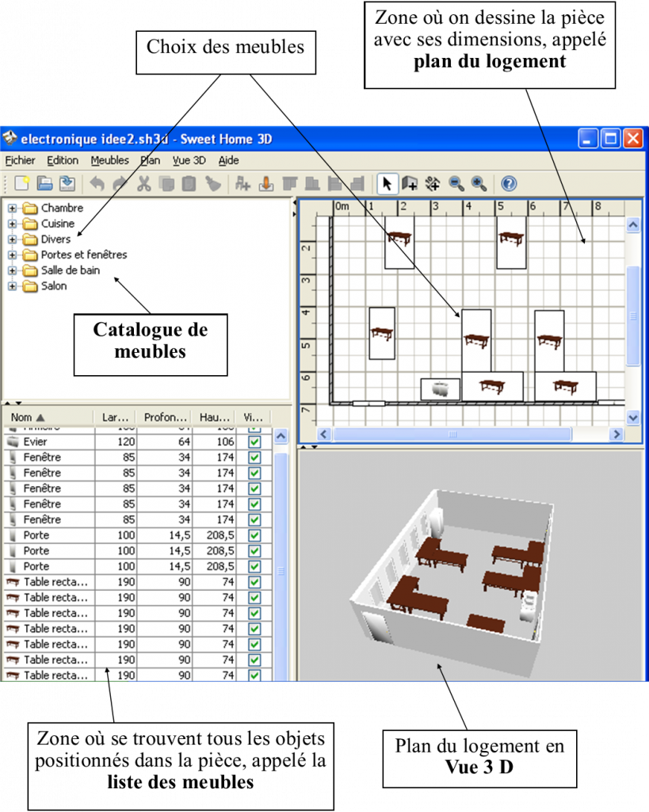Open the Meubles menu
Screen dimensions: 649x812
(x=109, y=160)
